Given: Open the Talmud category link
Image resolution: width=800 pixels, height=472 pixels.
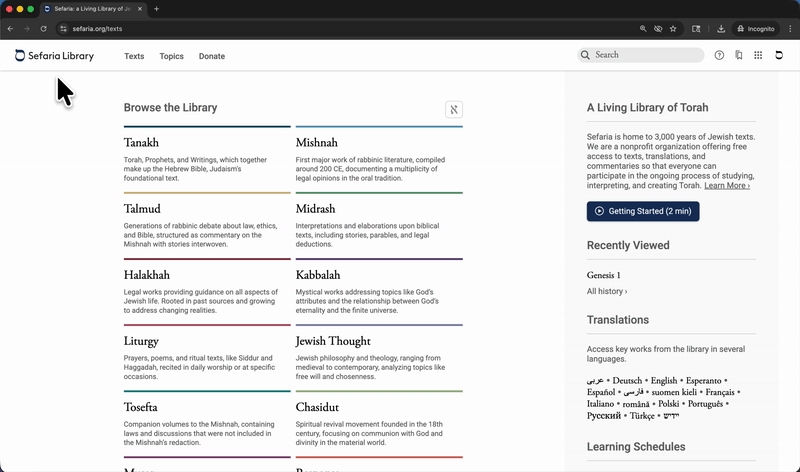Looking at the screenshot, I should [142, 209].
